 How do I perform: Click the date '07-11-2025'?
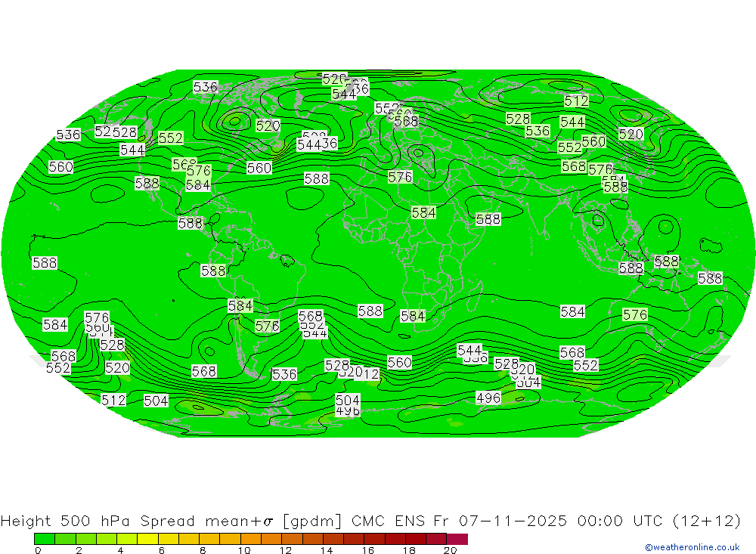513,522
